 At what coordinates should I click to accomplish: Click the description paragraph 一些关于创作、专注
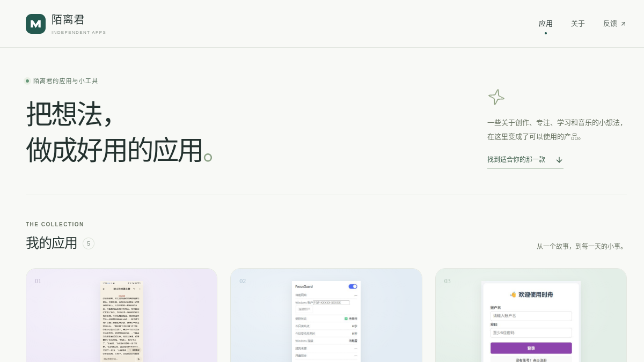[557, 129]
